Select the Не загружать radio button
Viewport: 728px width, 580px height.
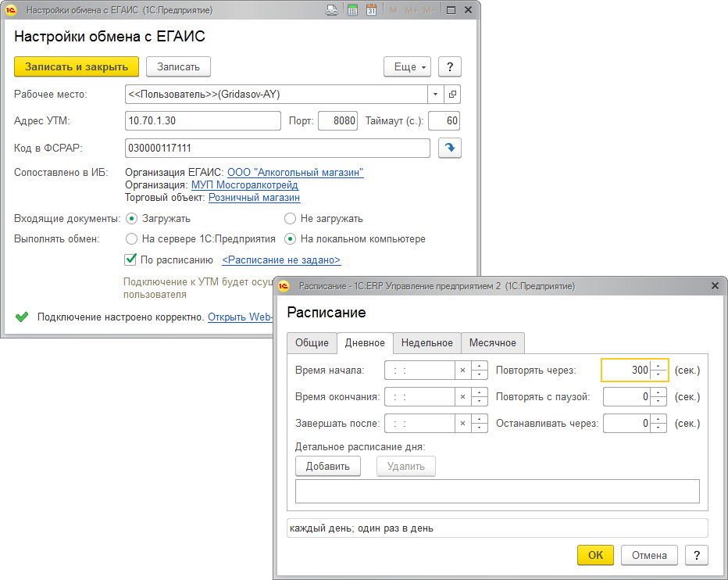(290, 218)
